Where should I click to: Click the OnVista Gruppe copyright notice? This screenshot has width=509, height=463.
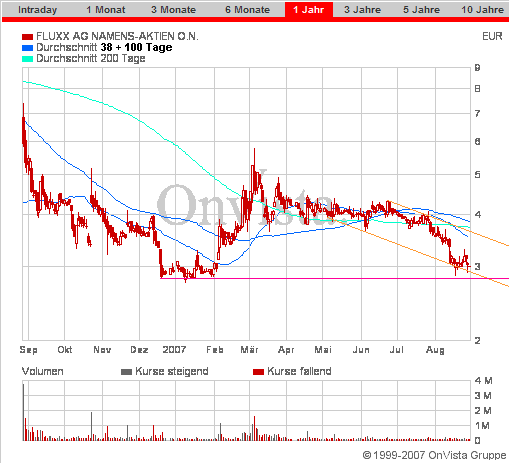[x=434, y=455]
